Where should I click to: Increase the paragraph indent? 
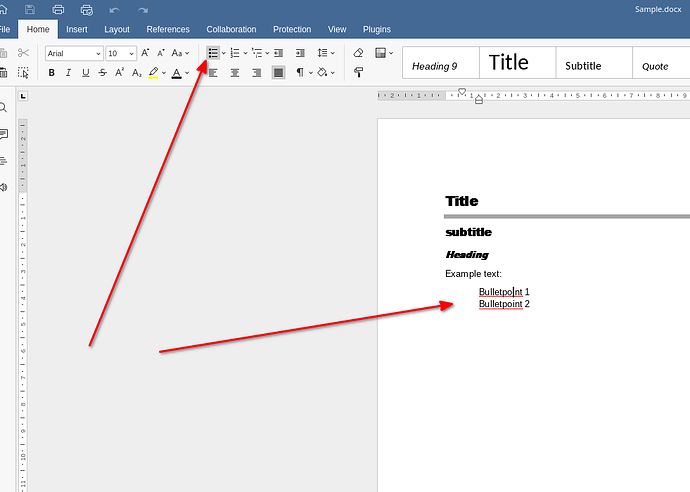tap(300, 53)
